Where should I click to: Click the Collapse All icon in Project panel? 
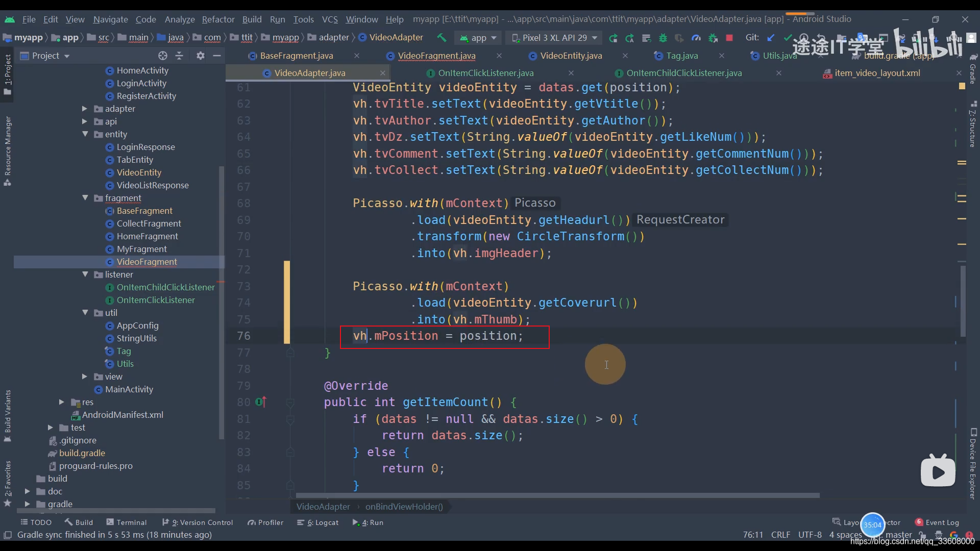tap(179, 56)
